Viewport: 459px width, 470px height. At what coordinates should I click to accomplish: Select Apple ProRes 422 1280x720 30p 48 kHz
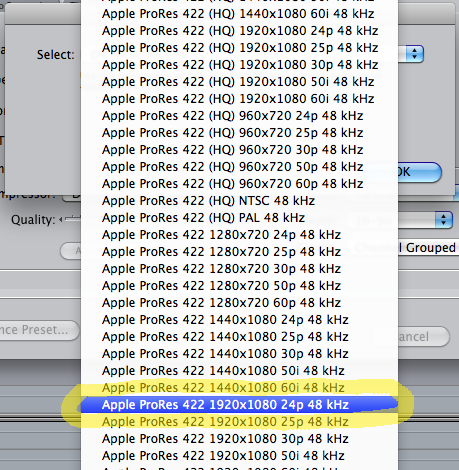(x=239, y=269)
